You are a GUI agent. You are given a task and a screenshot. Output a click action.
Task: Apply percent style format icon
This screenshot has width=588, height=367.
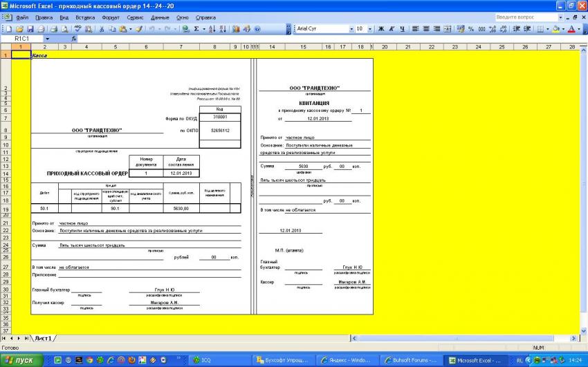471,29
